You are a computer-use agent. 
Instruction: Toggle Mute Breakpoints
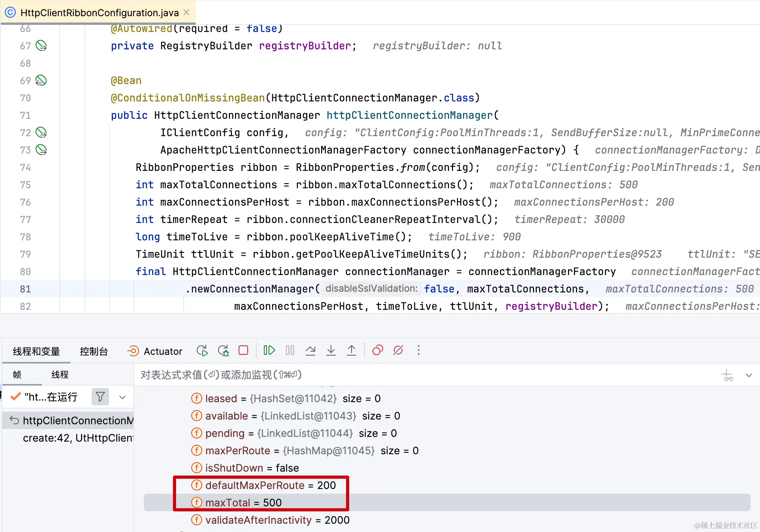398,350
